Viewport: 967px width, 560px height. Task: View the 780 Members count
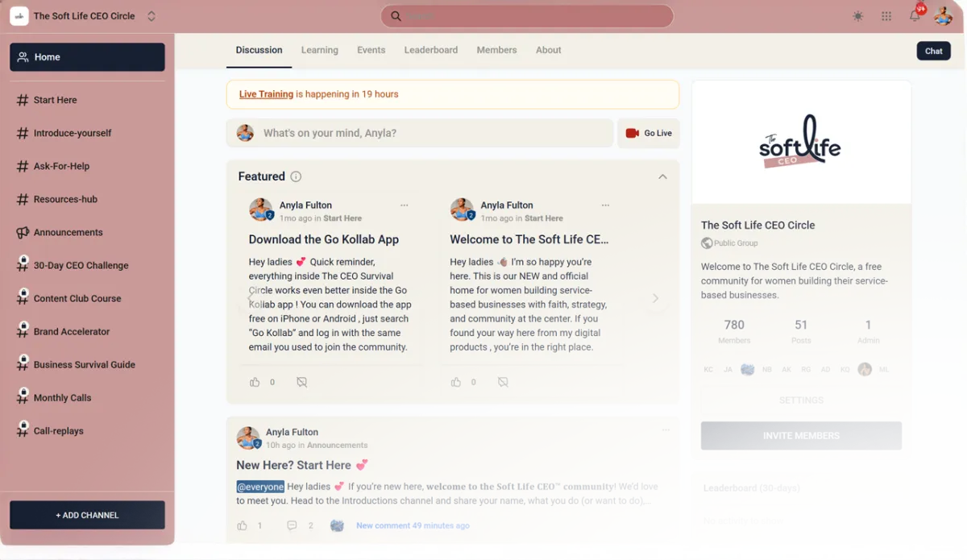[x=734, y=331]
